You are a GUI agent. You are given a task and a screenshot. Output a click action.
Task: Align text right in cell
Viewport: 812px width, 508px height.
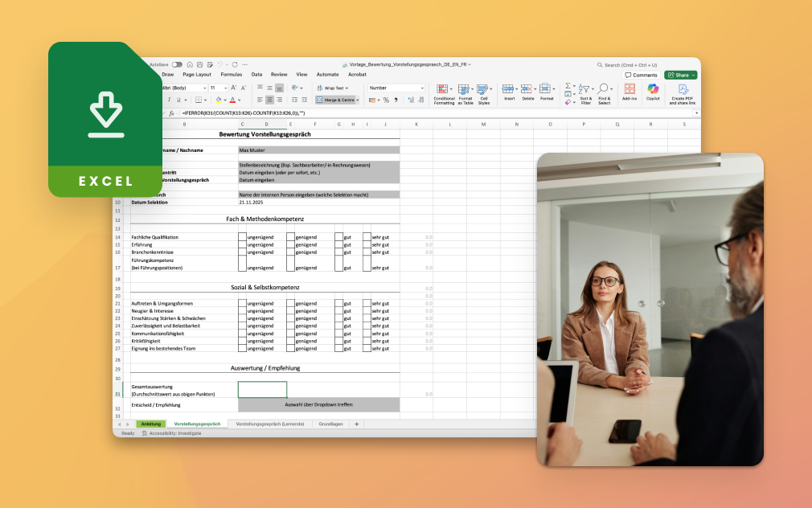pyautogui.click(x=279, y=100)
